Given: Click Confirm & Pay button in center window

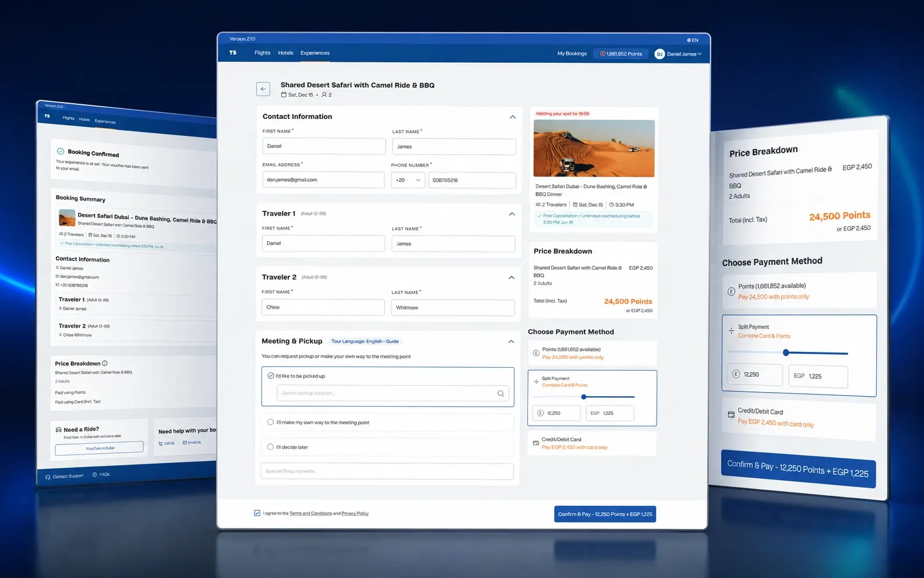Looking at the screenshot, I should [x=605, y=514].
